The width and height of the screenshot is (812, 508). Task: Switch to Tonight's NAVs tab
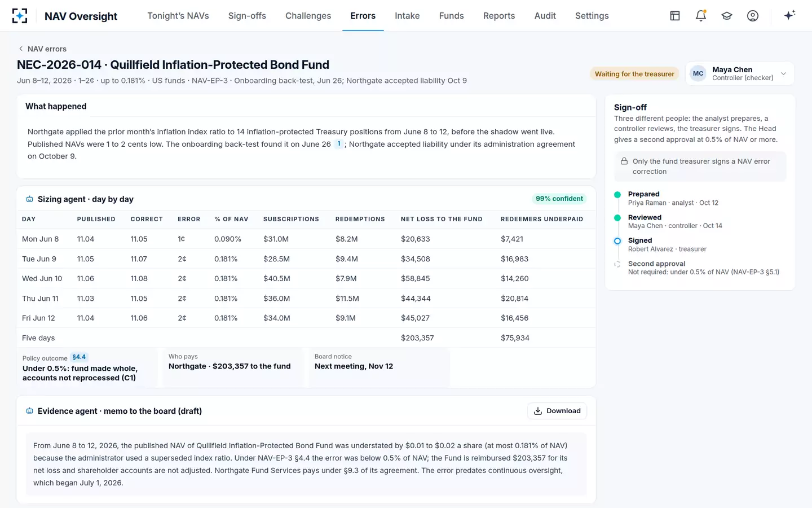(x=178, y=16)
